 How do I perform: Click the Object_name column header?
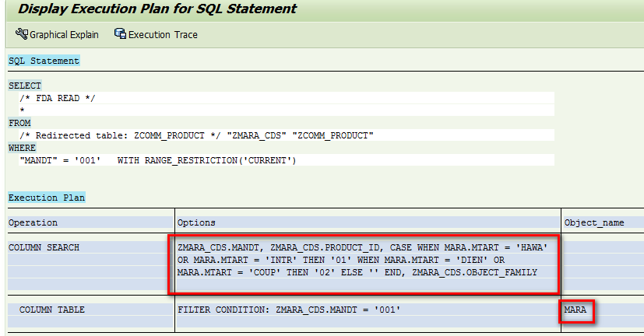[x=593, y=222]
